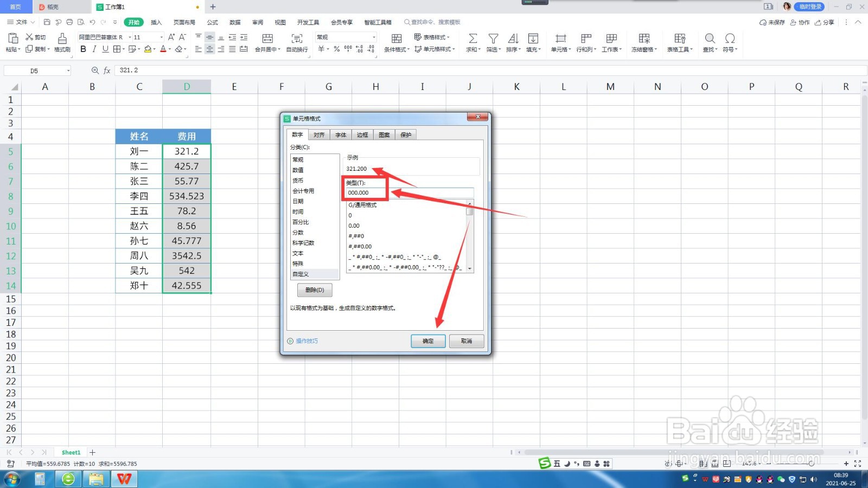Collapse the ribbon with the chevron

pos(858,22)
